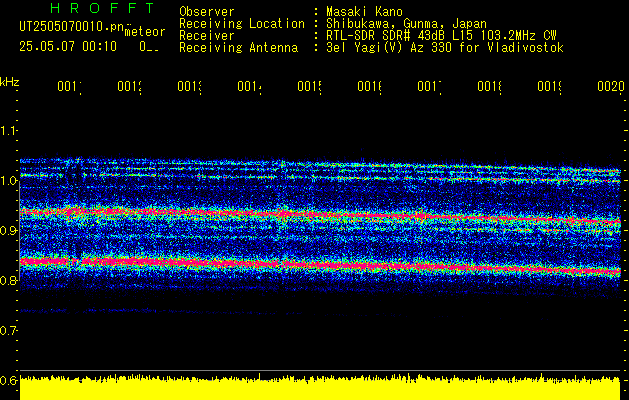Click the Observer label
The width and height of the screenshot is (629, 400).
pyautogui.click(x=207, y=12)
